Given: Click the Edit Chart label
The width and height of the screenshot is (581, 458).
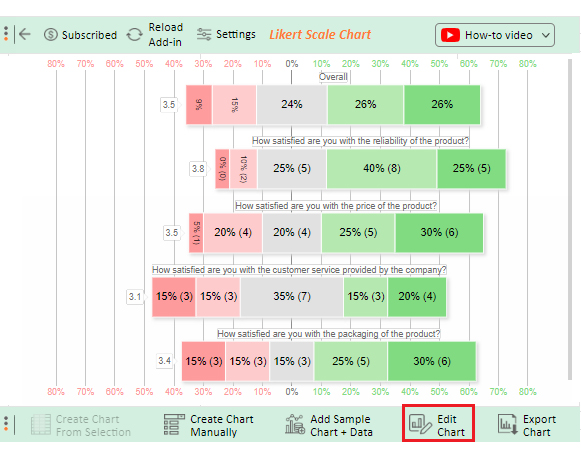Looking at the screenshot, I should pos(451,425).
